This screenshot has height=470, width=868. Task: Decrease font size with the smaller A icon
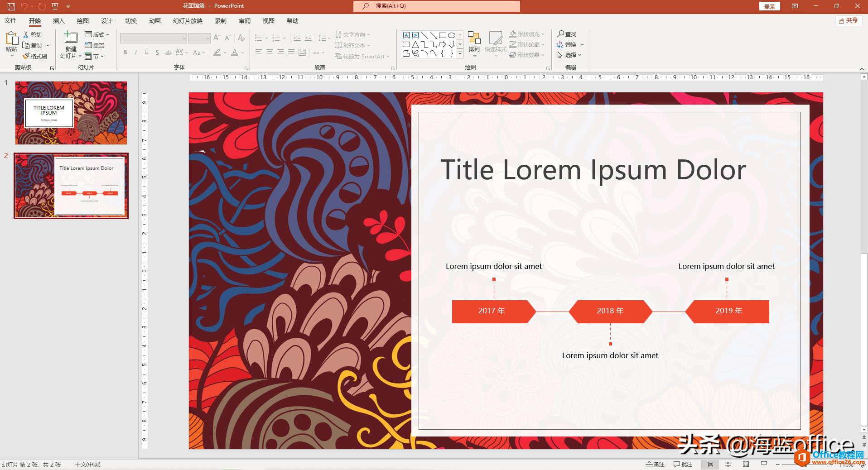tap(227, 38)
